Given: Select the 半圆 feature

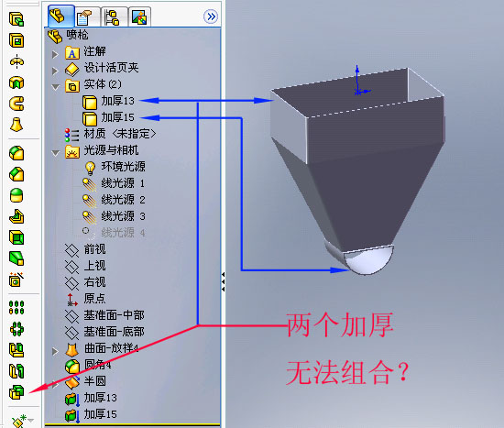Looking at the screenshot, I should tap(85, 382).
